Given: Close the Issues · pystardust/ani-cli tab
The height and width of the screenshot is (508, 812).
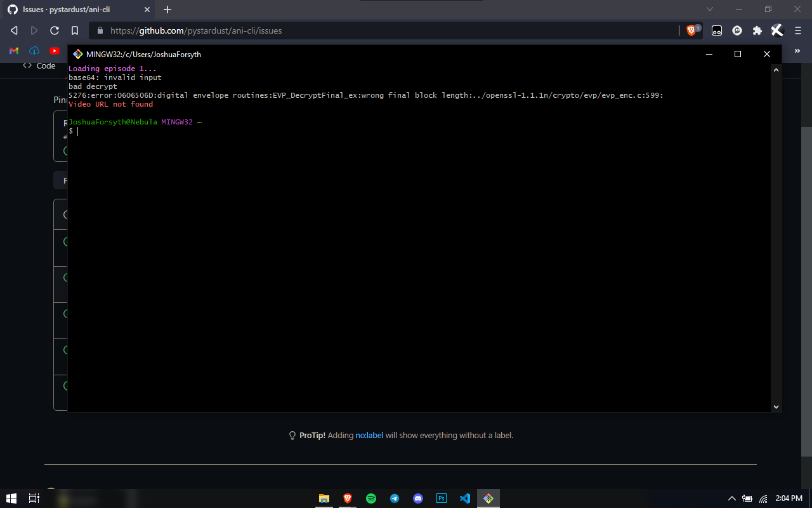Looking at the screenshot, I should (147, 10).
